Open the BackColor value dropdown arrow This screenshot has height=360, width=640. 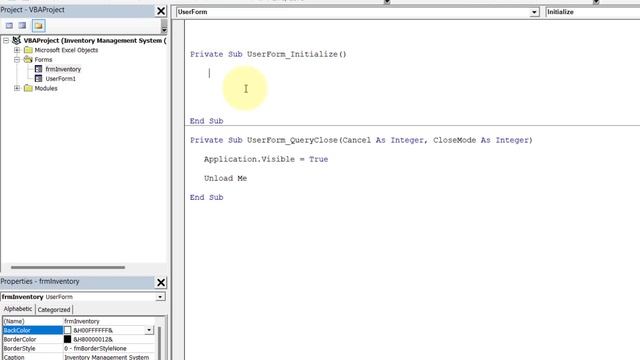(x=149, y=330)
